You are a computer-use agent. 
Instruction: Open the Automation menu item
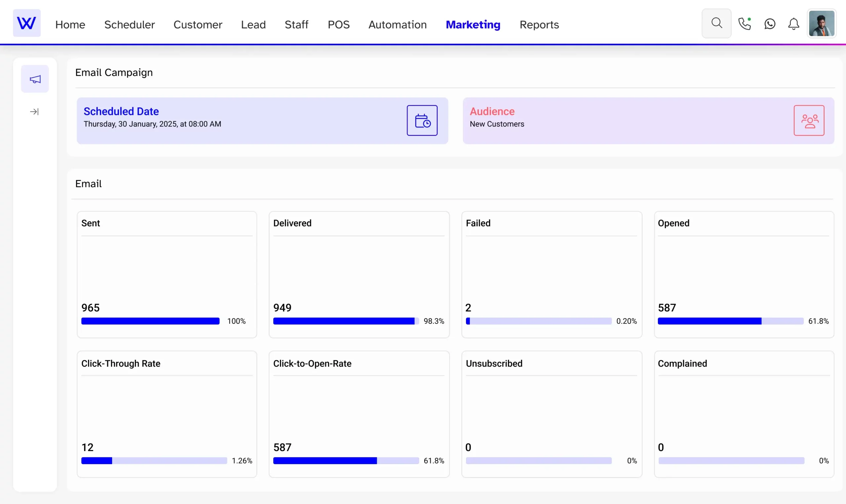coord(397,24)
